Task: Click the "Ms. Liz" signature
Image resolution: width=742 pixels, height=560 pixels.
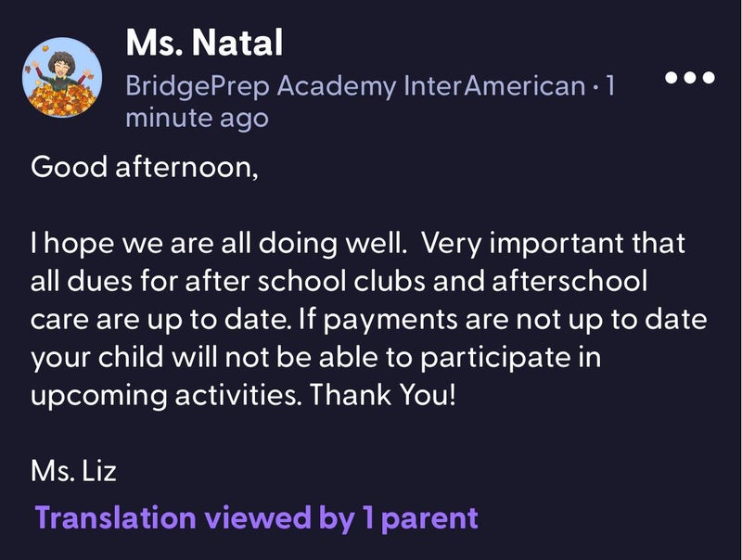Action: [x=74, y=472]
